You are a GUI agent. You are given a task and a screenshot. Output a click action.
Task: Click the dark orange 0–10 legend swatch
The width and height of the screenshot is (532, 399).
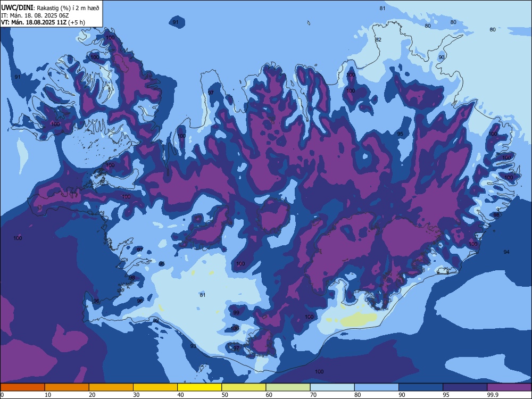[x=22, y=387]
